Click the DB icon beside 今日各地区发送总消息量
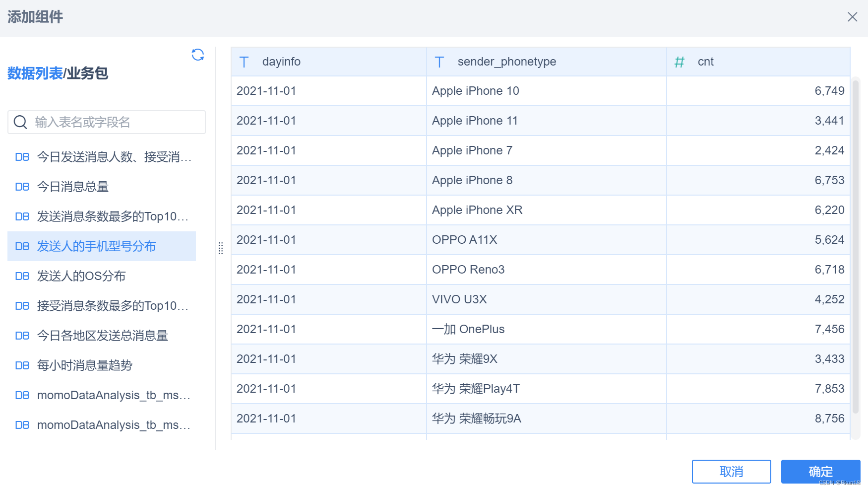868x490 pixels. 22,336
